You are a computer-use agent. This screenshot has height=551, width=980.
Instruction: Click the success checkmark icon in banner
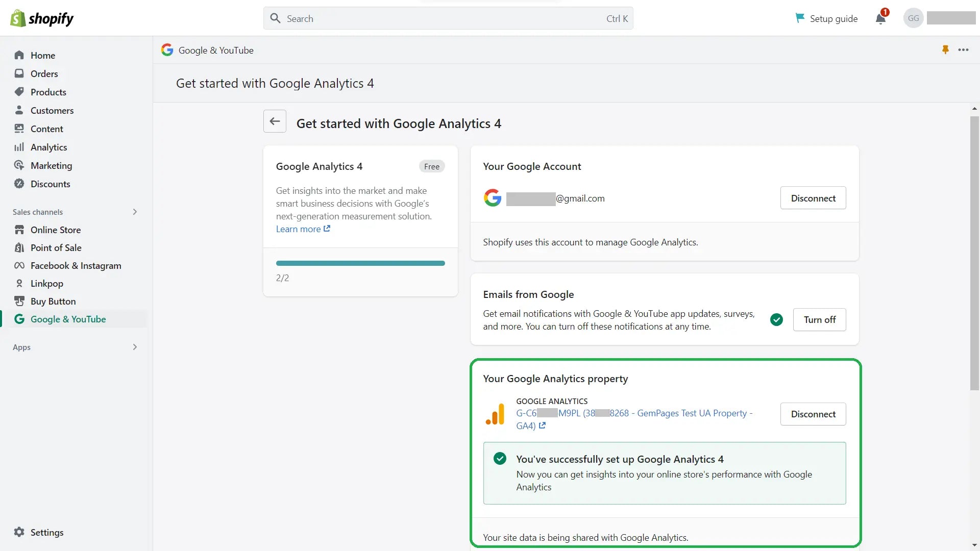[500, 458]
